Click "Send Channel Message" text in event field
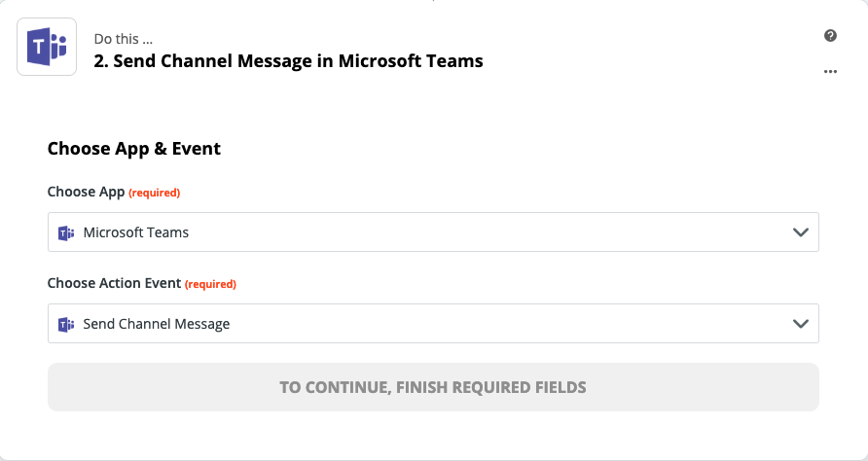Viewport: 868px width, 461px height. [x=157, y=324]
